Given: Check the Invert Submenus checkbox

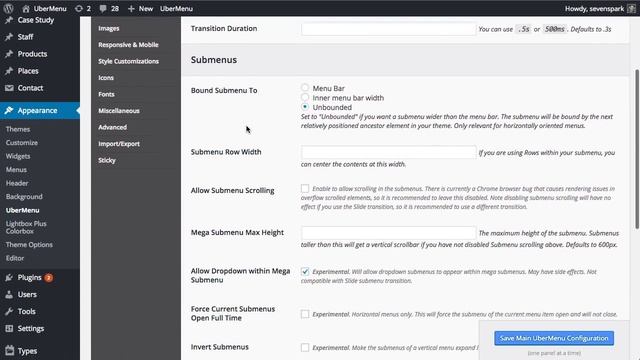Looking at the screenshot, I should [x=305, y=347].
